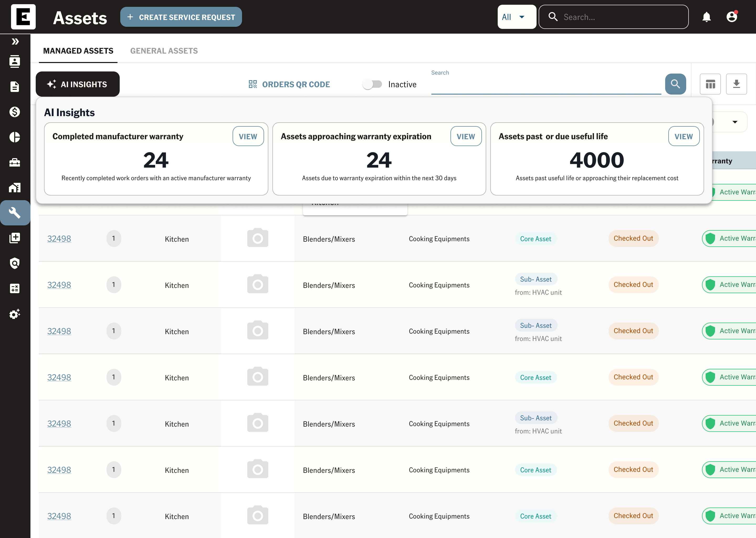Open the toolbox sidebar icon
Viewport: 756px width, 538px height.
(x=15, y=162)
